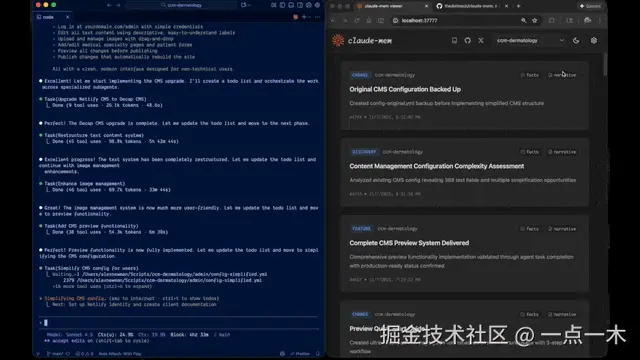This screenshot has height=360, width=640.
Task: Click the accept edits on mode line
Action: [96, 340]
